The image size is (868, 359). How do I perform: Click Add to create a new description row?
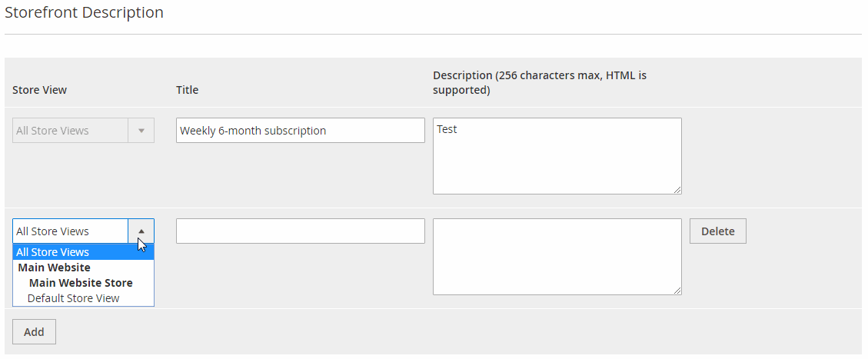pos(34,332)
